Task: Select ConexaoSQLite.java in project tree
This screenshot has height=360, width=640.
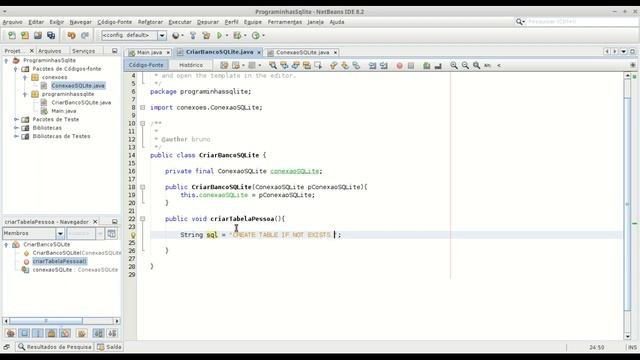Action: click(78, 86)
